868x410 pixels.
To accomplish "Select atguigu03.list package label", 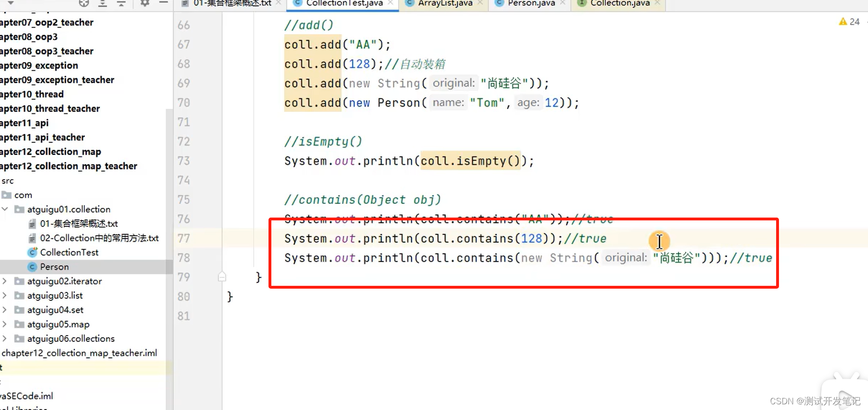I will [x=55, y=295].
